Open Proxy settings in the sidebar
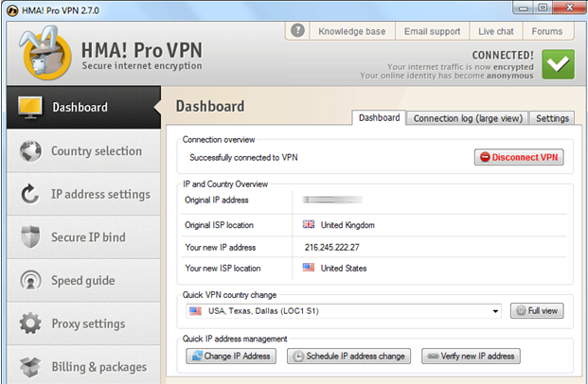Viewport: 588px width, 384px height. click(83, 323)
